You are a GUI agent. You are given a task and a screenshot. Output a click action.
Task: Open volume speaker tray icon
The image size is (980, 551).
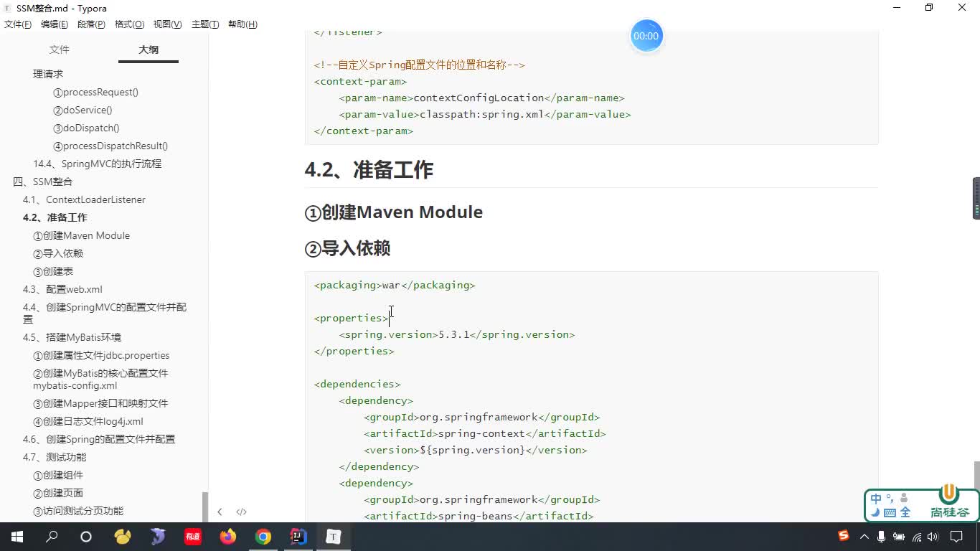point(934,537)
